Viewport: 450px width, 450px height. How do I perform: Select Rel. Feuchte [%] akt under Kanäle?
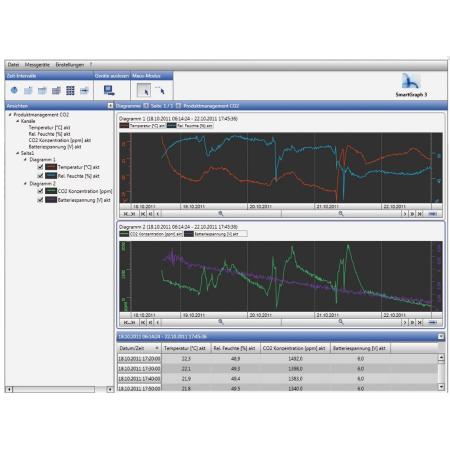point(49,134)
